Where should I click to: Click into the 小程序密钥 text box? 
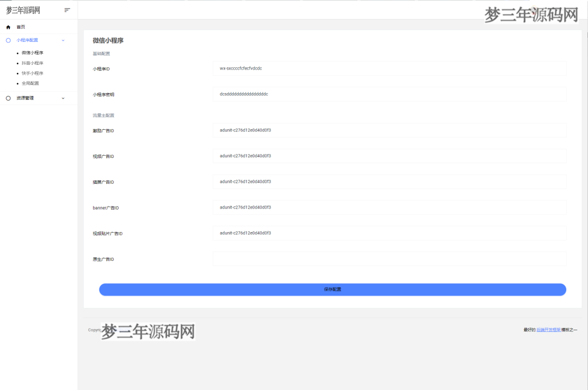pyautogui.click(x=389, y=94)
